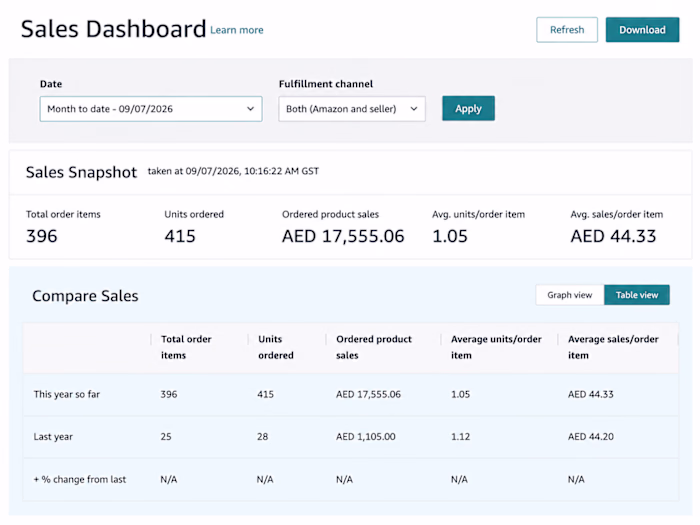
Task: Click the Ordered product sales column header
Action: (374, 347)
